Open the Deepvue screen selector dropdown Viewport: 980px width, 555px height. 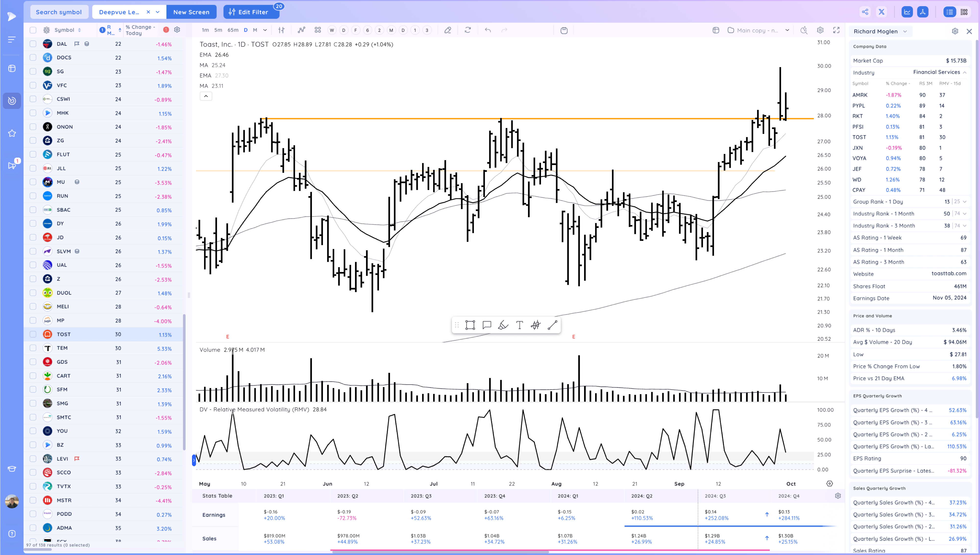[x=158, y=12]
